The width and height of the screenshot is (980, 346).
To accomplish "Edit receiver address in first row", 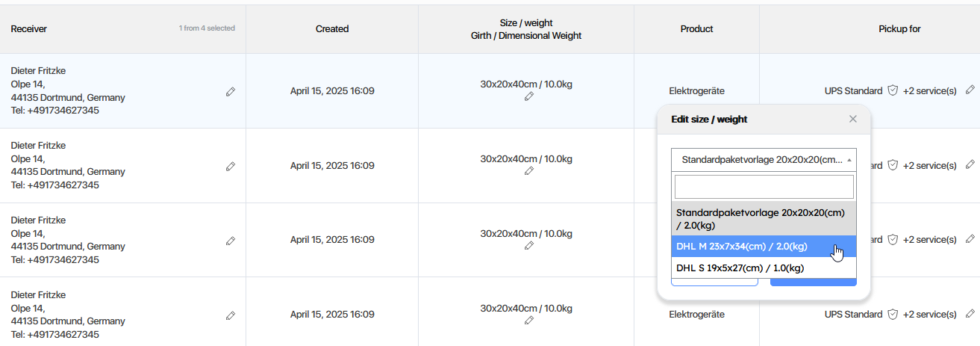I will pos(231,91).
